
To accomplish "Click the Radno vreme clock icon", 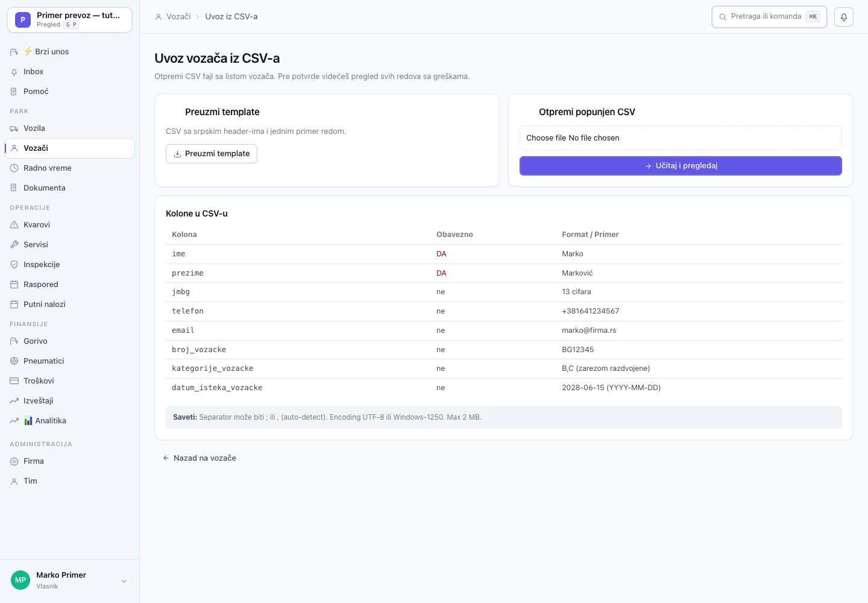I will click(14, 168).
